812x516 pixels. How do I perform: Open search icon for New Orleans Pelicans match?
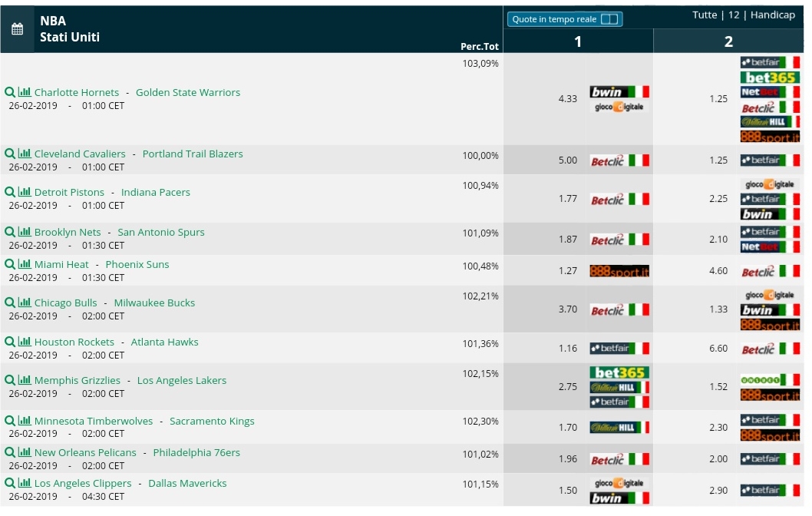point(10,452)
